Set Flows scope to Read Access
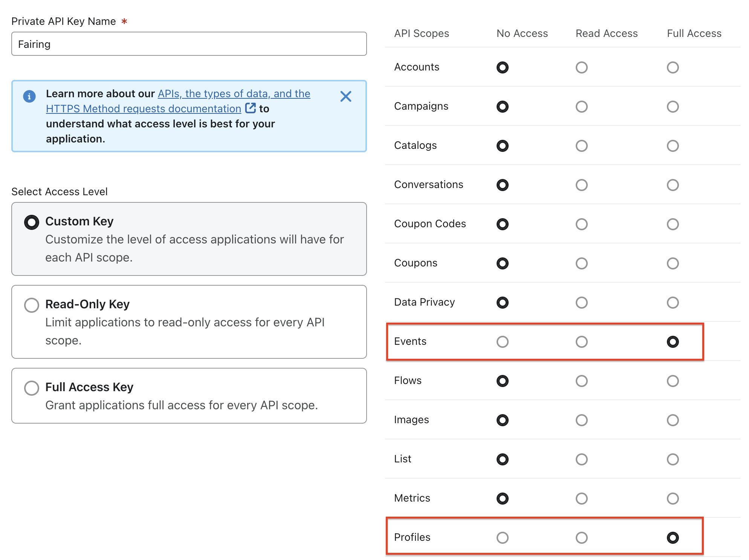This screenshot has width=749, height=560. click(x=581, y=381)
